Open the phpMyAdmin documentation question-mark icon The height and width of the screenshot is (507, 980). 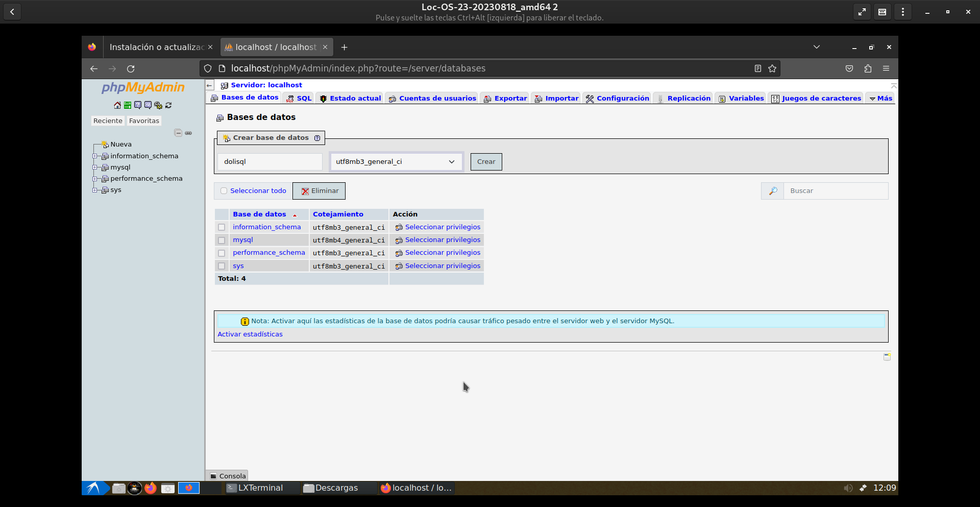[138, 105]
